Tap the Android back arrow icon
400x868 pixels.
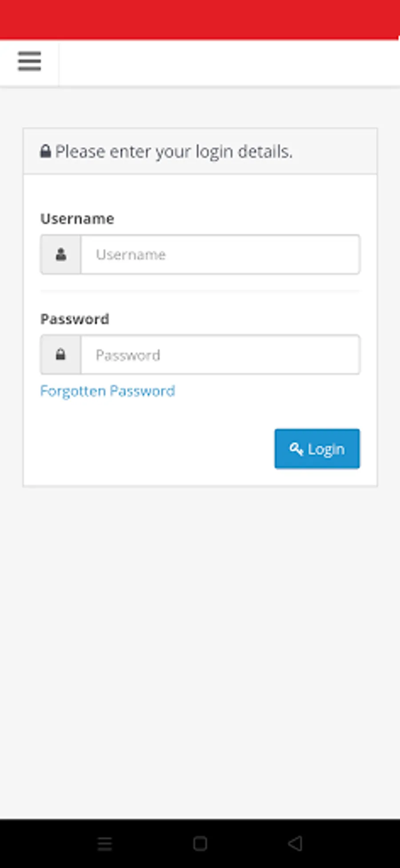coord(295,843)
